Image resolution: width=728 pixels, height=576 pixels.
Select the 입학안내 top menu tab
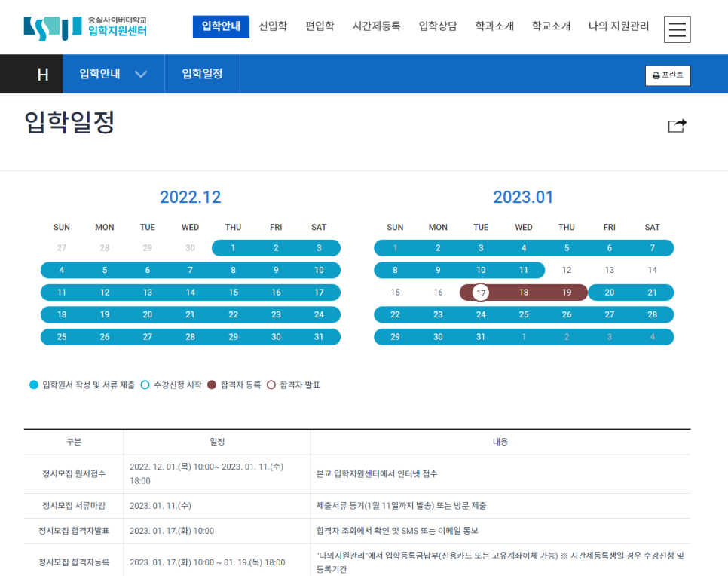tap(221, 26)
